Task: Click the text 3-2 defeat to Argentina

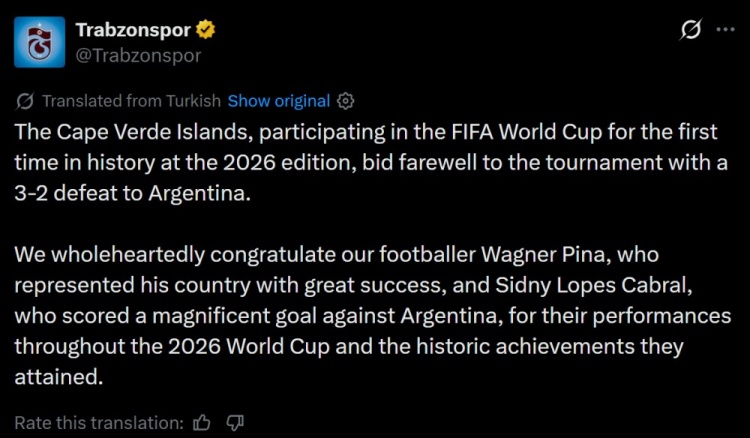Action: tap(132, 193)
